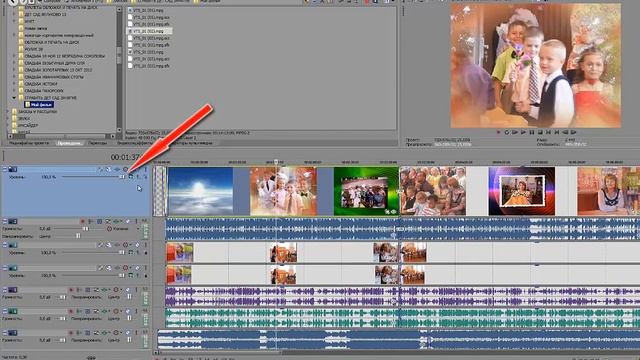Adjust the volume slider on track 2
640x360 pixels.
[x=85, y=229]
